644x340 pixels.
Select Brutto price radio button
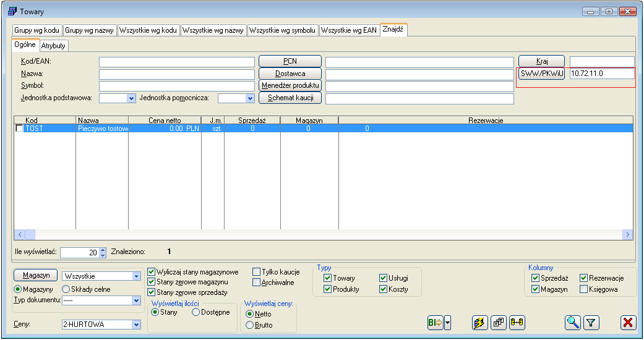tap(250, 325)
